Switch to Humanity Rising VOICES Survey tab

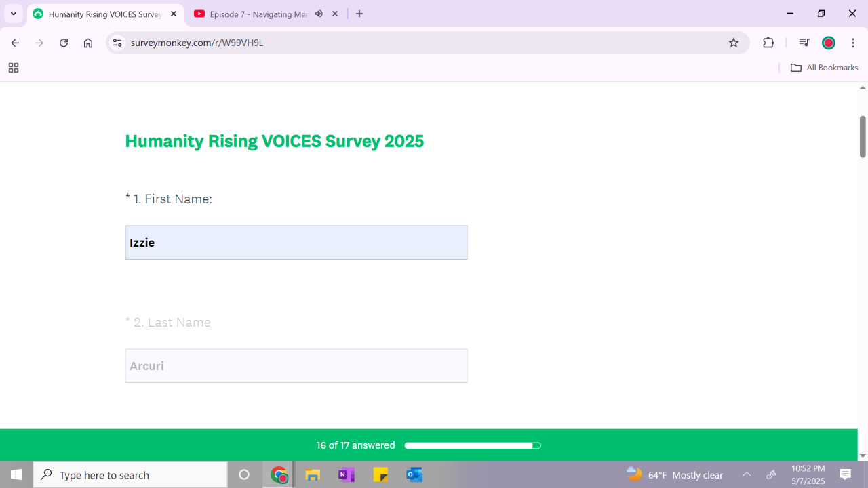(x=105, y=14)
